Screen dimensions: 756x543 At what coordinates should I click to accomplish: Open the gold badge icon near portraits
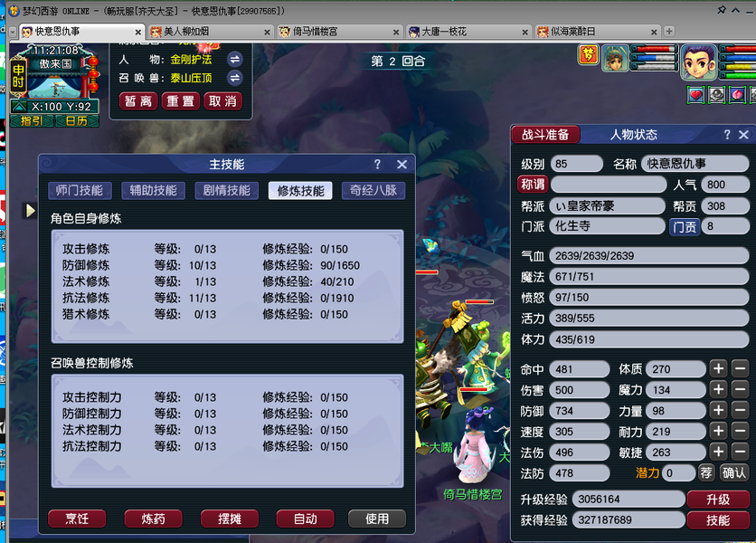click(588, 54)
